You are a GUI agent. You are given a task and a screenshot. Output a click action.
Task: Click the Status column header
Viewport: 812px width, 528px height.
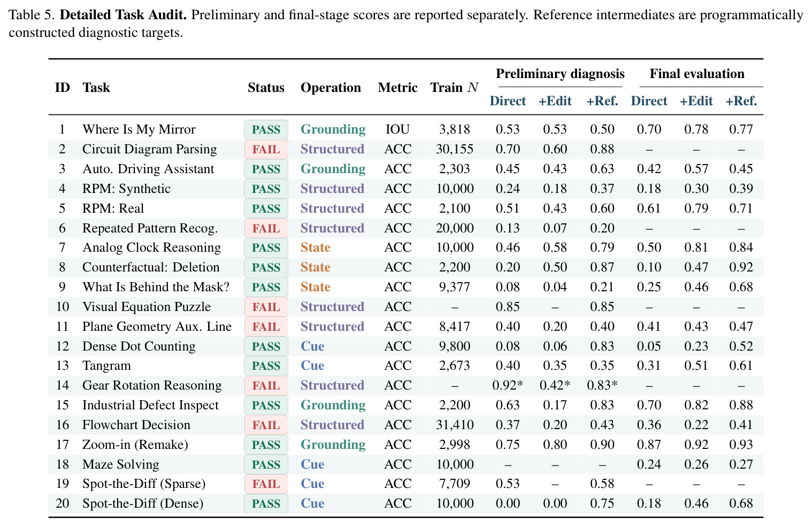[x=266, y=88]
